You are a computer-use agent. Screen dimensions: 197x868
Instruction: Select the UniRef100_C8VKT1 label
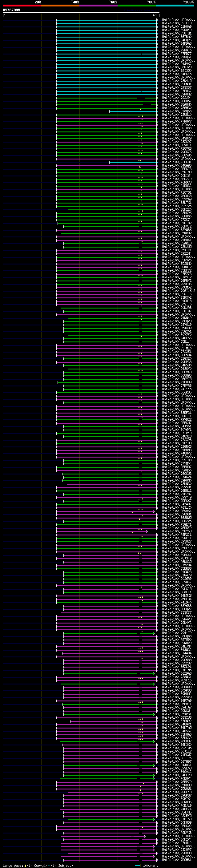[176, 145]
